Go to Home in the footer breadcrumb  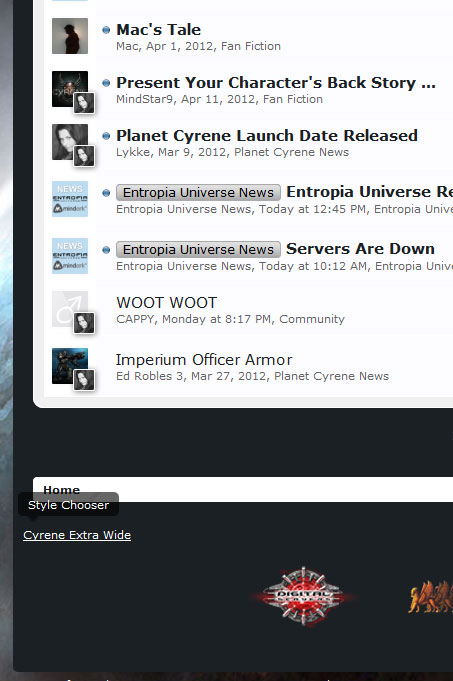62,490
